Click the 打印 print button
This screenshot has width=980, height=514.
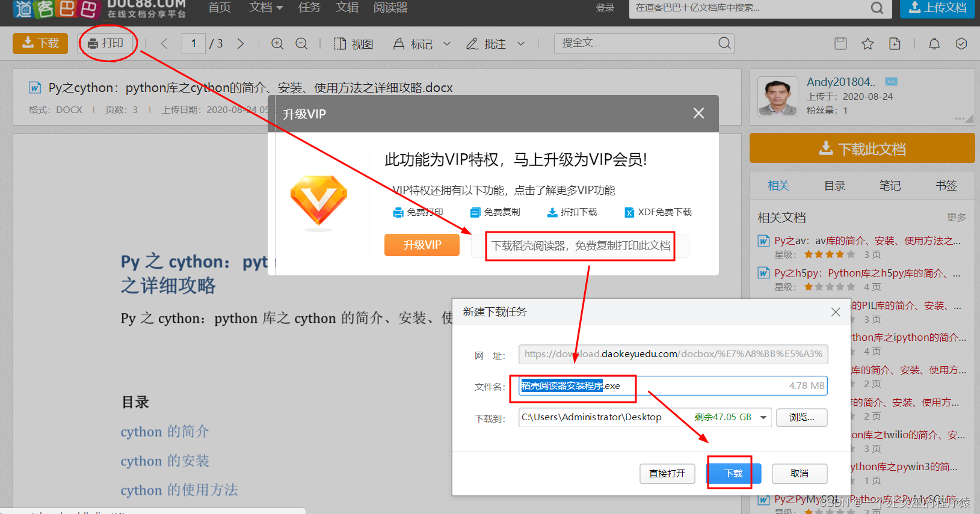[x=106, y=43]
